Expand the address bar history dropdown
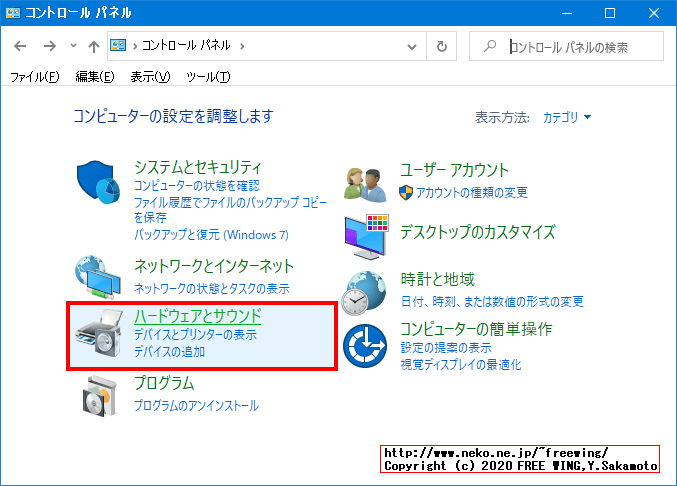Viewport: 677px width, 486px height. click(412, 46)
